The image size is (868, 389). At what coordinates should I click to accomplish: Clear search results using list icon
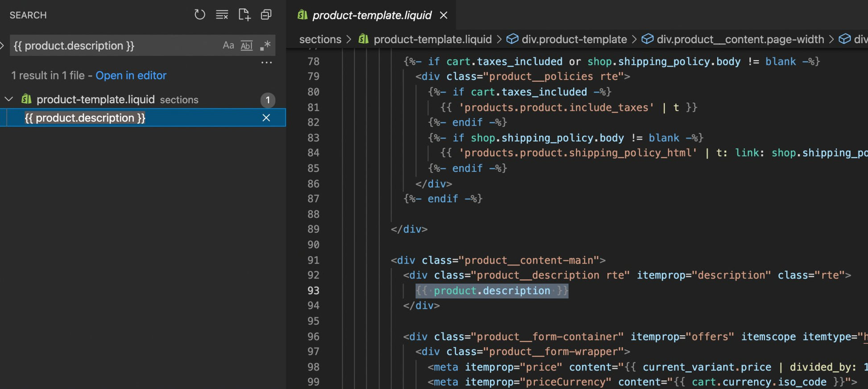coord(222,15)
